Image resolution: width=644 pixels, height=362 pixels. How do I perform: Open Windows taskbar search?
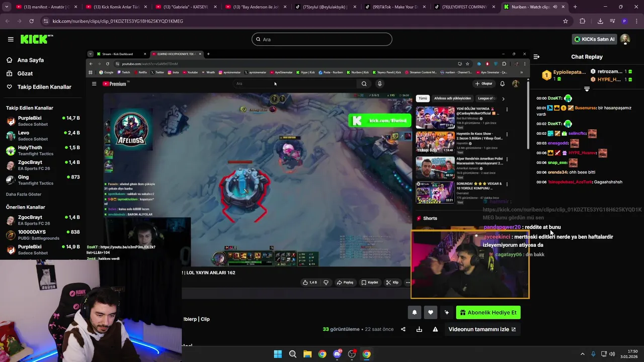click(292, 354)
